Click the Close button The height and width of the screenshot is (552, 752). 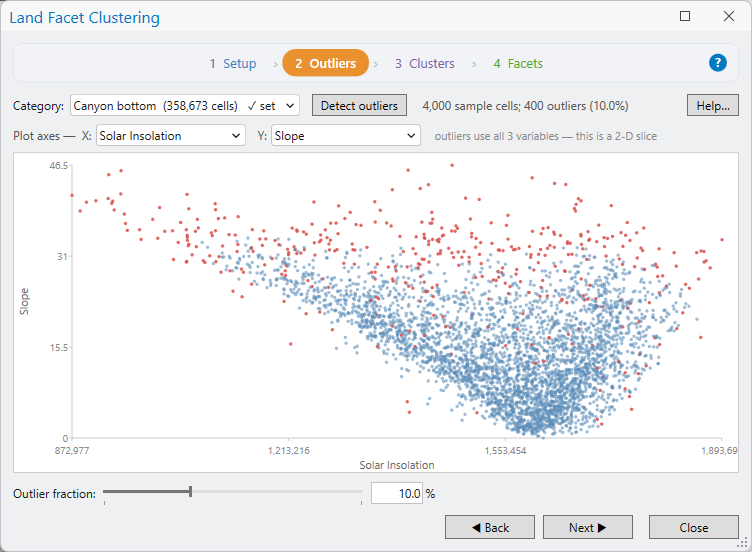(693, 528)
